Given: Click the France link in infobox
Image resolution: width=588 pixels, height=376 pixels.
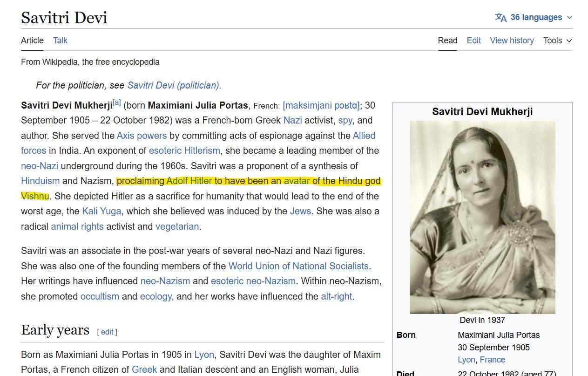Looking at the screenshot, I should [x=493, y=360].
